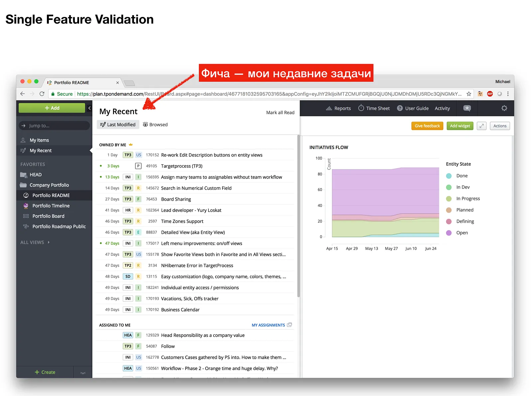Focus the Jump to search field

coord(54,126)
